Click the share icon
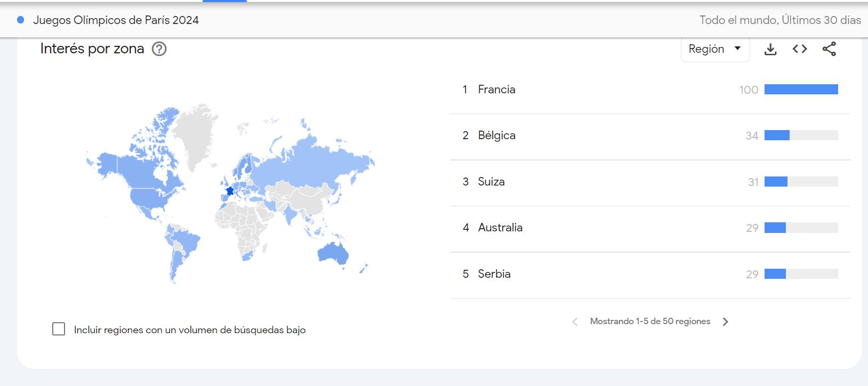Viewport: 868px width, 386px height. pos(829,49)
